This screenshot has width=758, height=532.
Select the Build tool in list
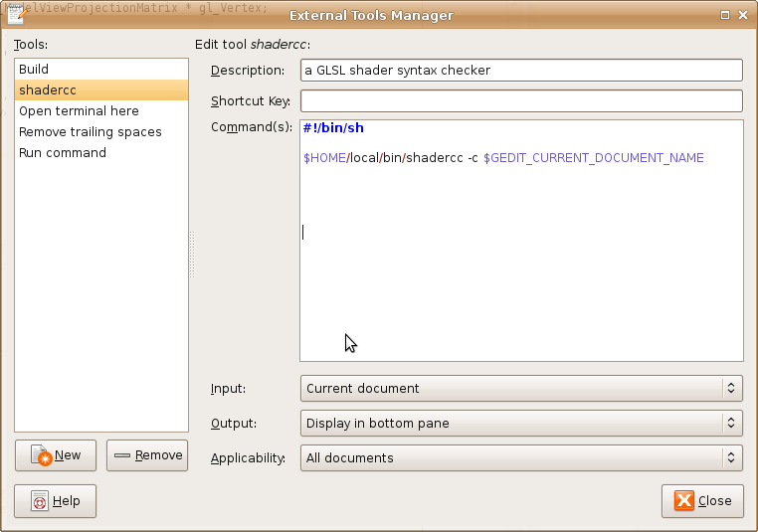click(34, 70)
